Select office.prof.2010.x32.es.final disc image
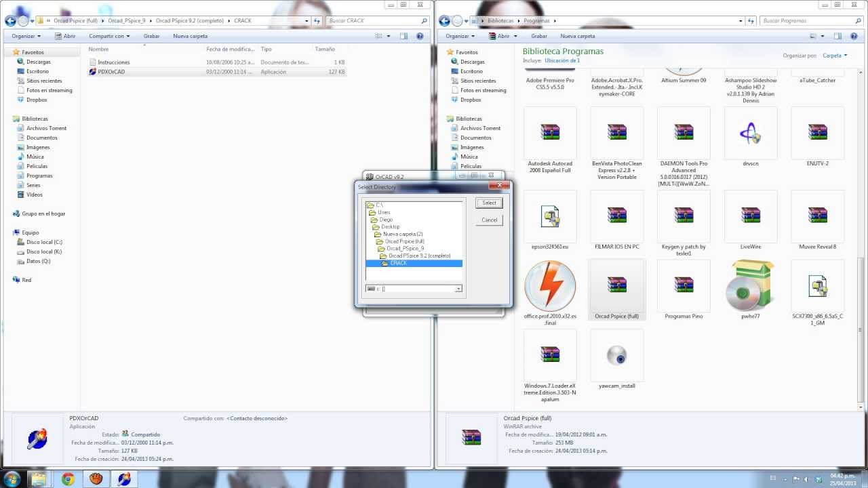 click(550, 293)
